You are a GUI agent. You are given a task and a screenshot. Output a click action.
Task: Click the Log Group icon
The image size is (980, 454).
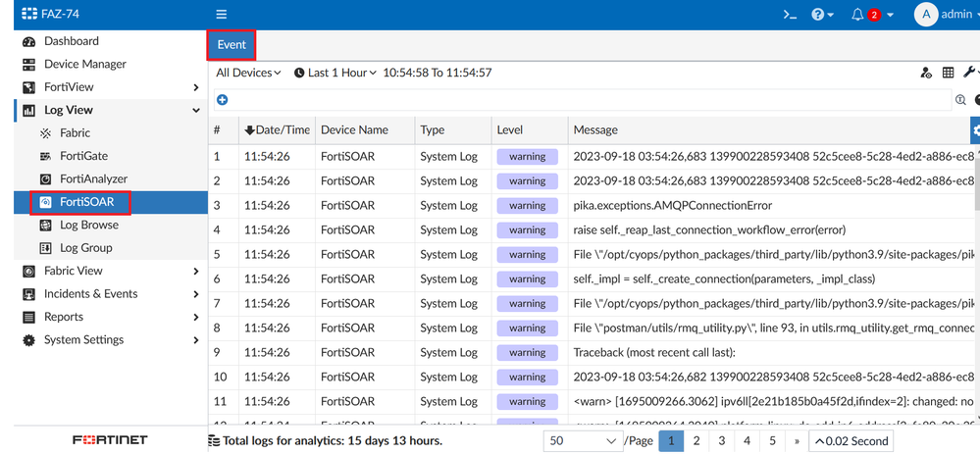[46, 248]
